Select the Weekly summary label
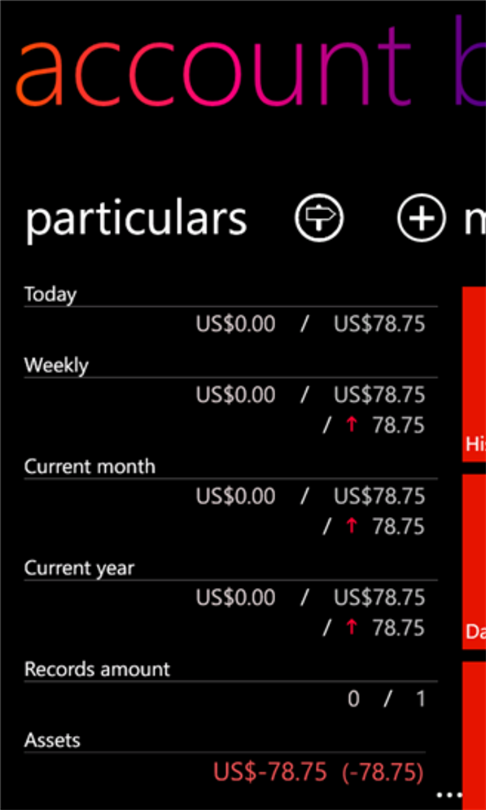 56,365
